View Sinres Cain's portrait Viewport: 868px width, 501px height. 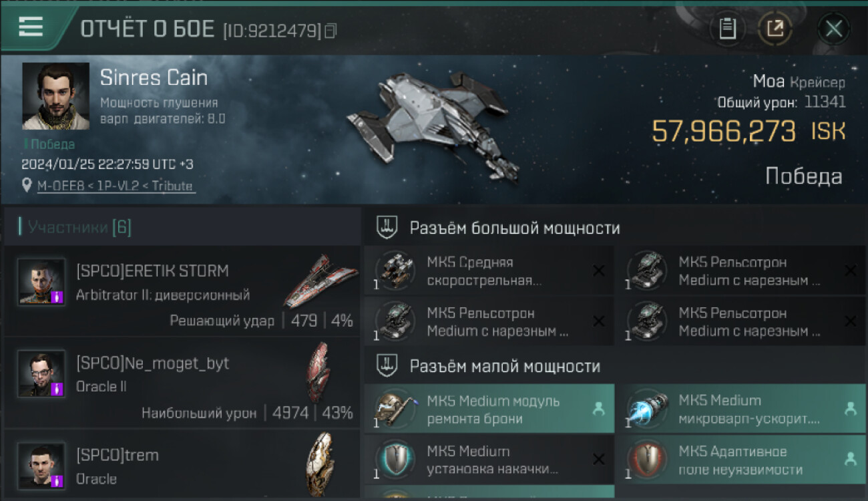point(55,96)
